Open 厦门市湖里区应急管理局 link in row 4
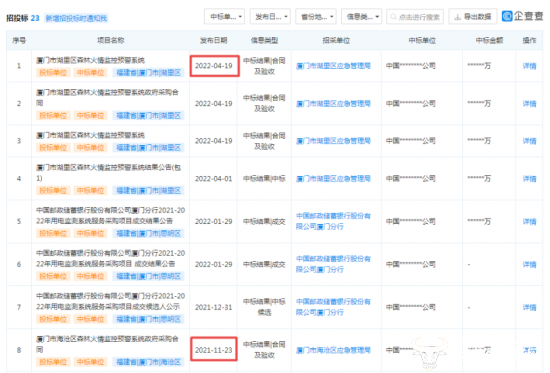This screenshot has height=373, width=550. click(x=333, y=179)
